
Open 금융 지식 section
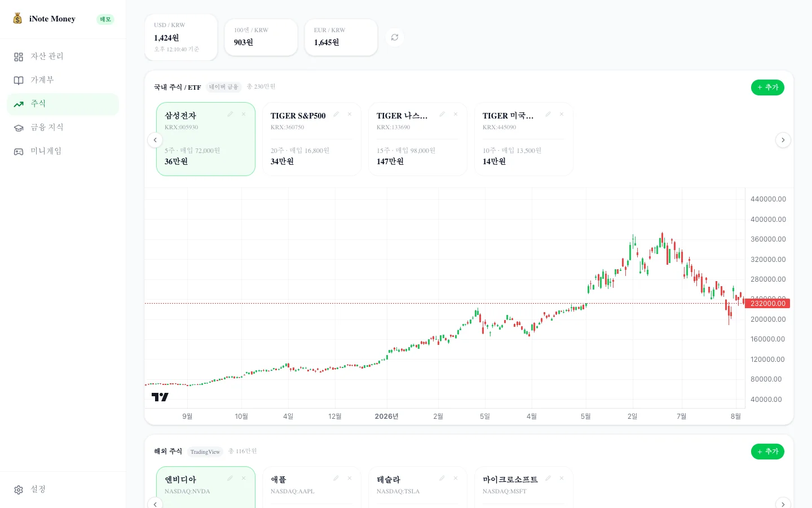pos(63,128)
